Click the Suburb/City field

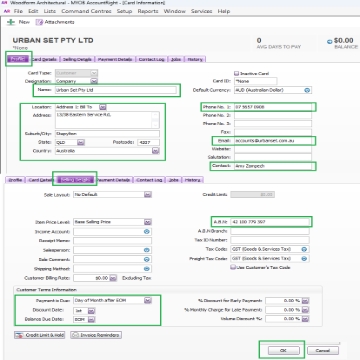click(x=107, y=134)
